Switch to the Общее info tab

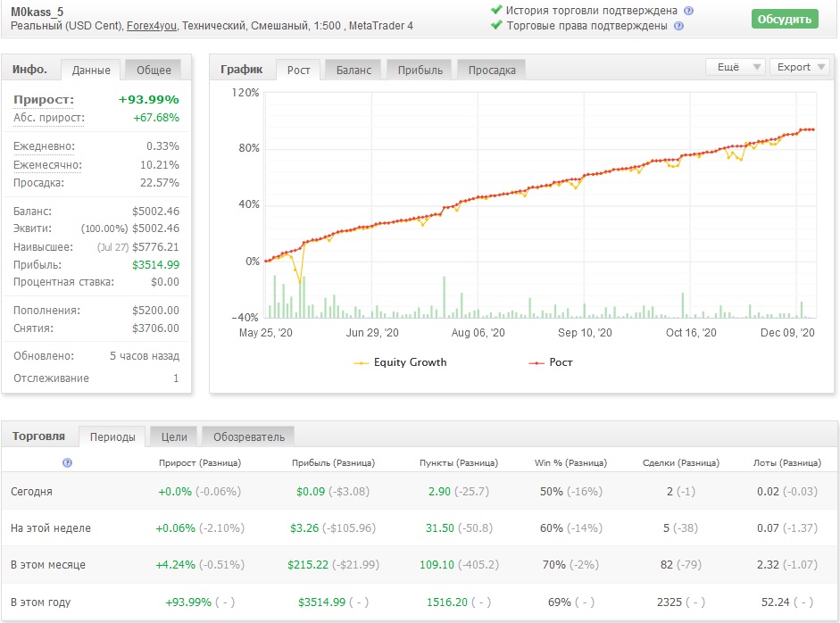click(154, 71)
